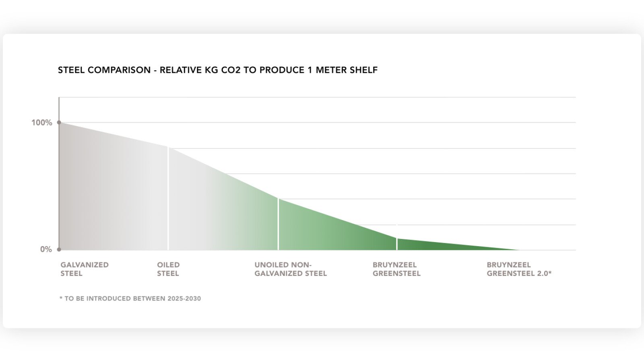Image resolution: width=644 pixels, height=362 pixels.
Task: Click the white divider above Bruynzeel Greensteel
Action: pyautogui.click(x=397, y=244)
